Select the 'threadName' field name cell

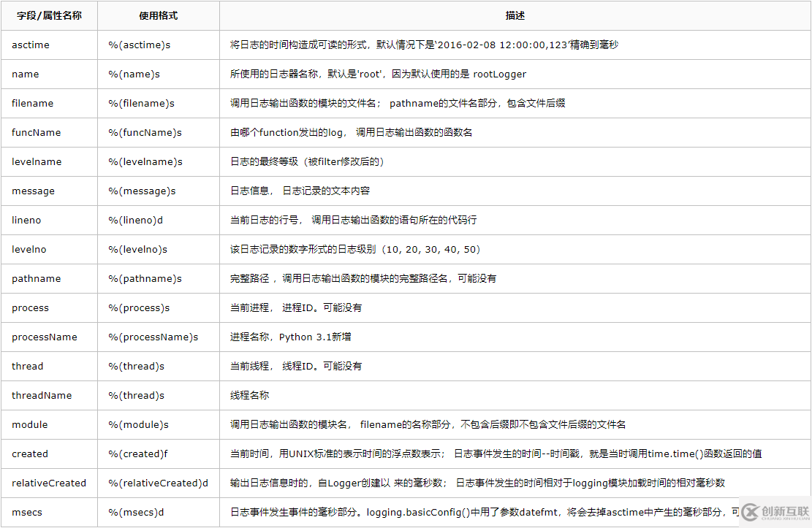pos(49,396)
